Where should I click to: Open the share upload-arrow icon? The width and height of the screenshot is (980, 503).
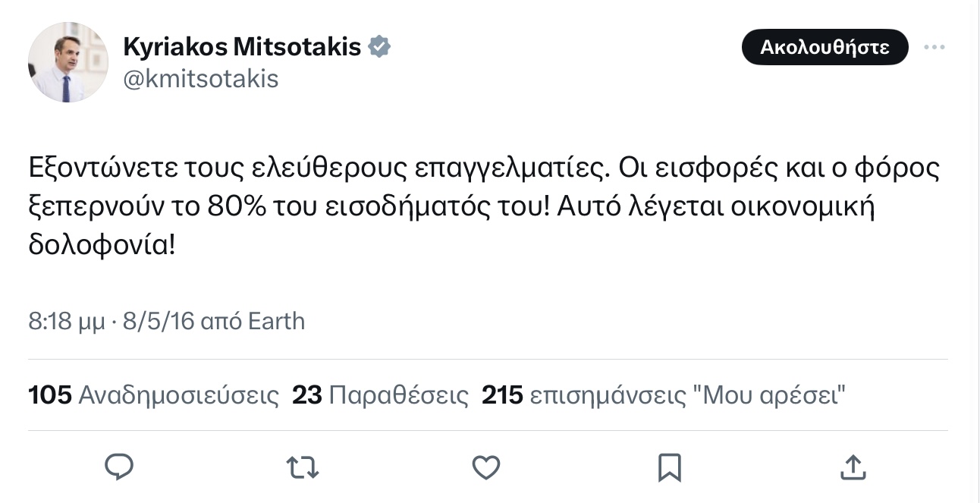(852, 466)
